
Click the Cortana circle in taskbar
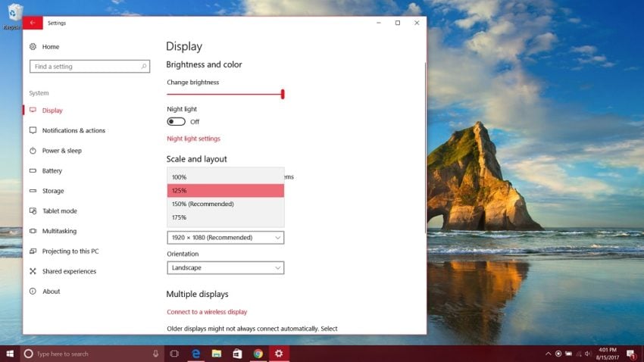[28, 354]
